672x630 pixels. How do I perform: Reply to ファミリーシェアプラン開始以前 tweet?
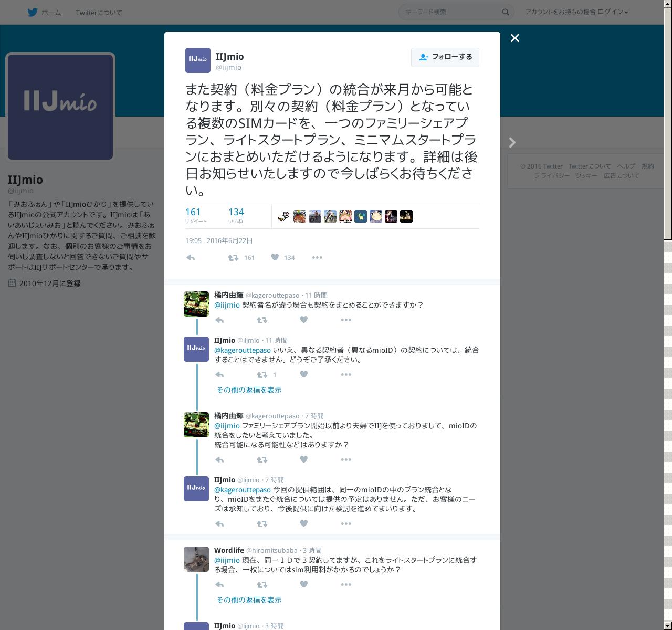tap(220, 460)
